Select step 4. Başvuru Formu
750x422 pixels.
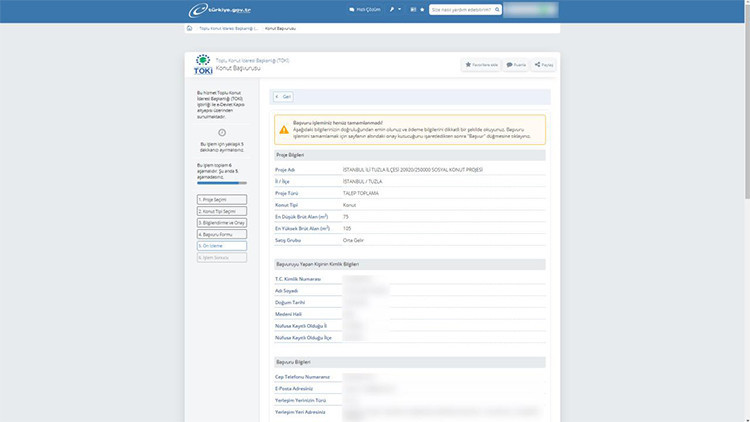[x=221, y=234]
